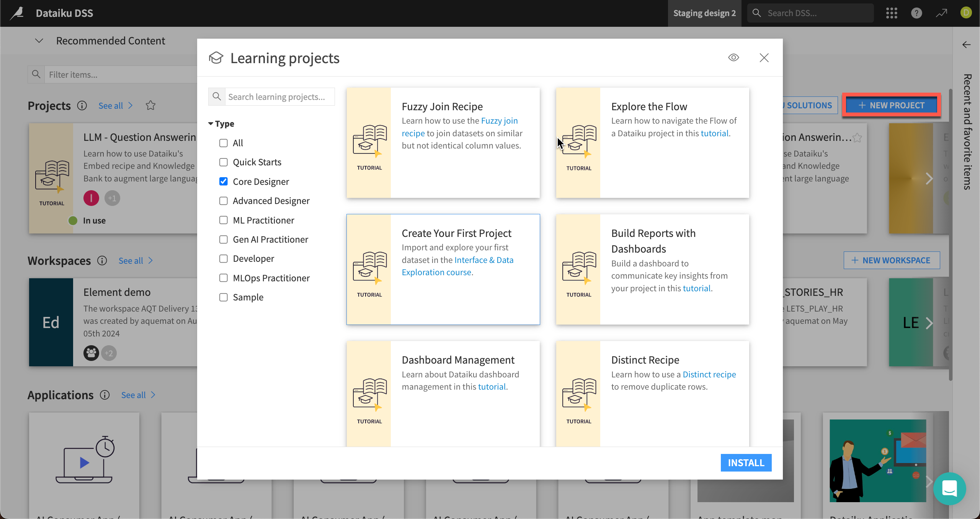Click the graduation cap icon beside Learning projects
Screen dimensions: 980x519
[216, 58]
